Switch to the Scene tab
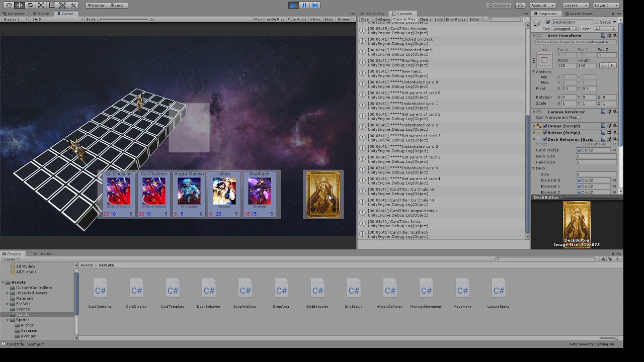This screenshot has width=644, height=362. [x=41, y=14]
